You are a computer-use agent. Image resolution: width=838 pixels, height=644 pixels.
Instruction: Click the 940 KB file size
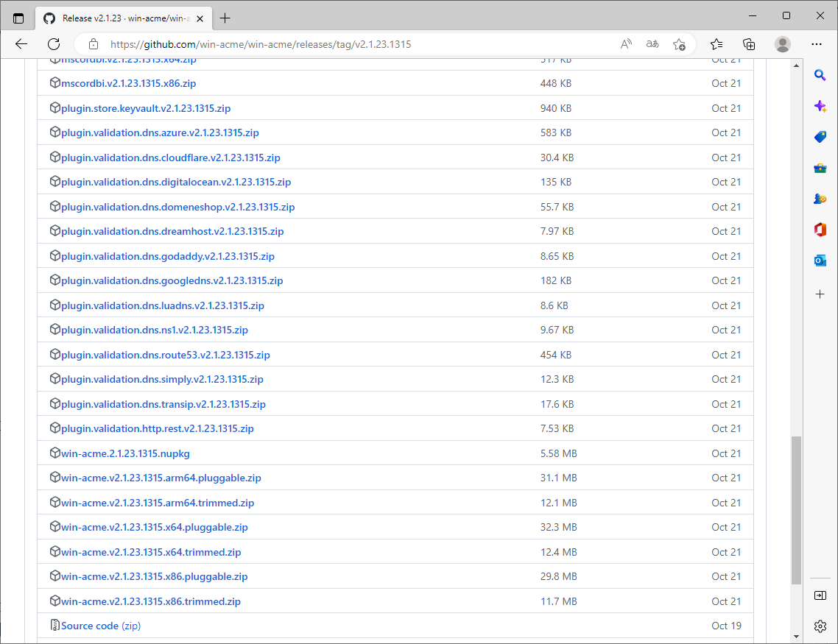click(556, 108)
